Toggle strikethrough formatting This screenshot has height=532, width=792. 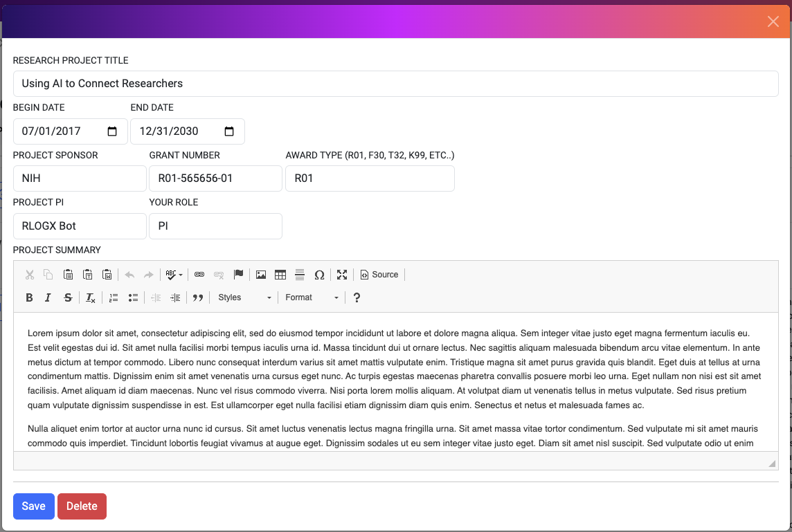(x=68, y=297)
